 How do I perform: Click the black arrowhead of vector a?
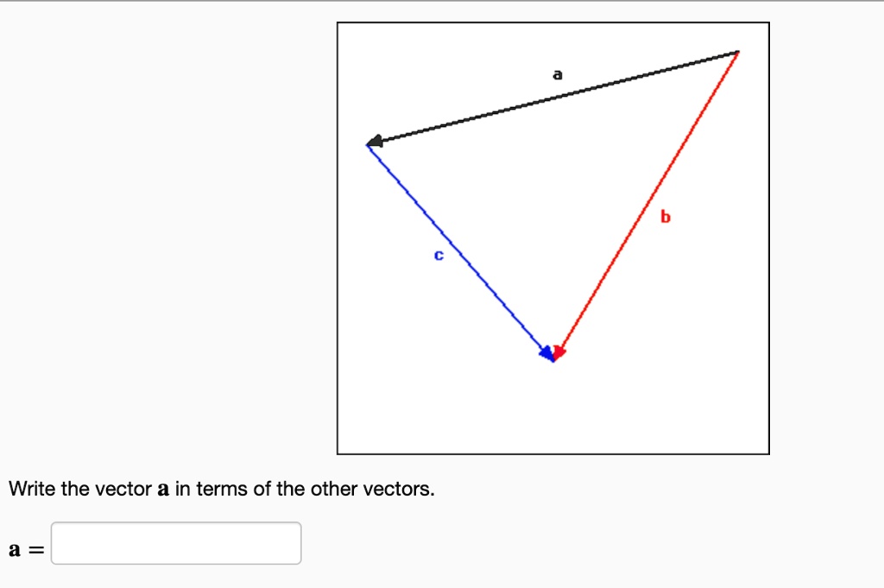coord(376,140)
